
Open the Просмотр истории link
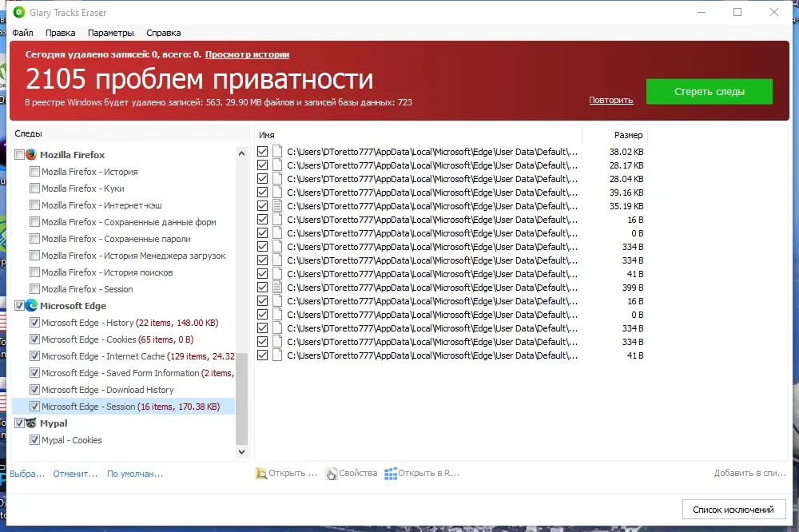click(247, 54)
